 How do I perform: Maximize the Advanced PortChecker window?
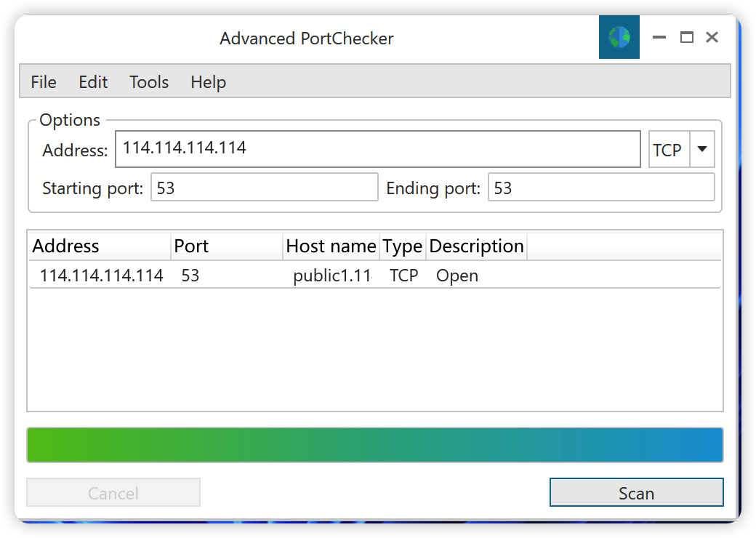pos(686,37)
